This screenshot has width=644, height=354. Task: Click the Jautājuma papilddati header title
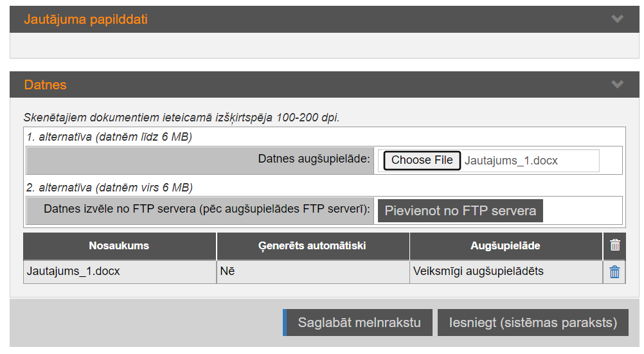[x=85, y=19]
